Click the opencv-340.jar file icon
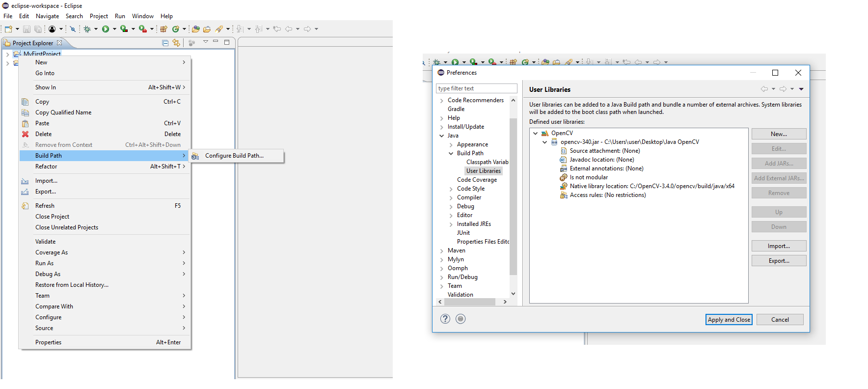The width and height of the screenshot is (868, 389). (554, 142)
